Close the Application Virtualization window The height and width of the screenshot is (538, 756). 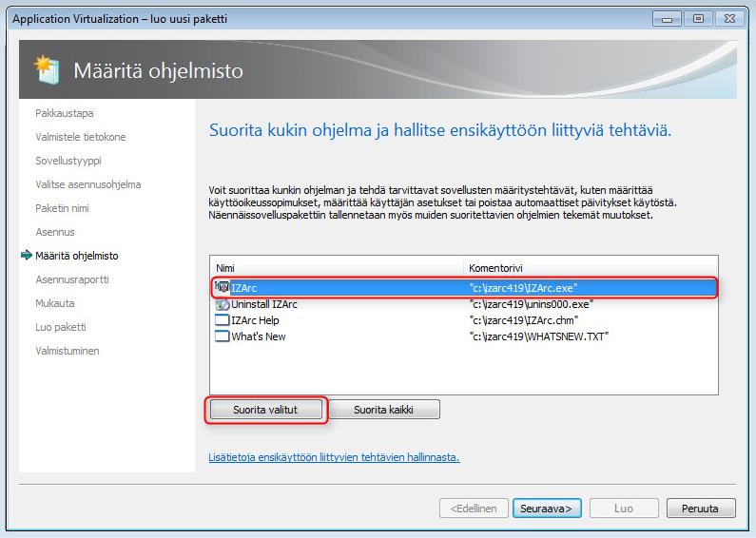tap(729, 19)
